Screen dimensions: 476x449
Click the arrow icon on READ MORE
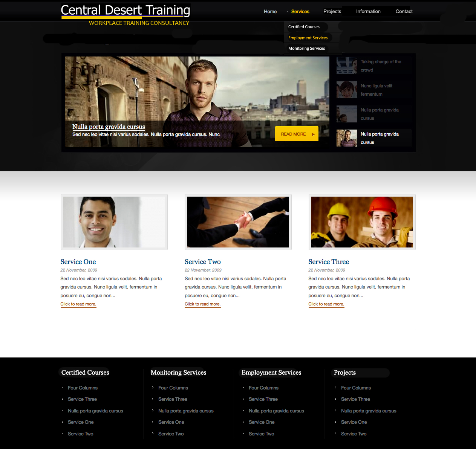[313, 134]
